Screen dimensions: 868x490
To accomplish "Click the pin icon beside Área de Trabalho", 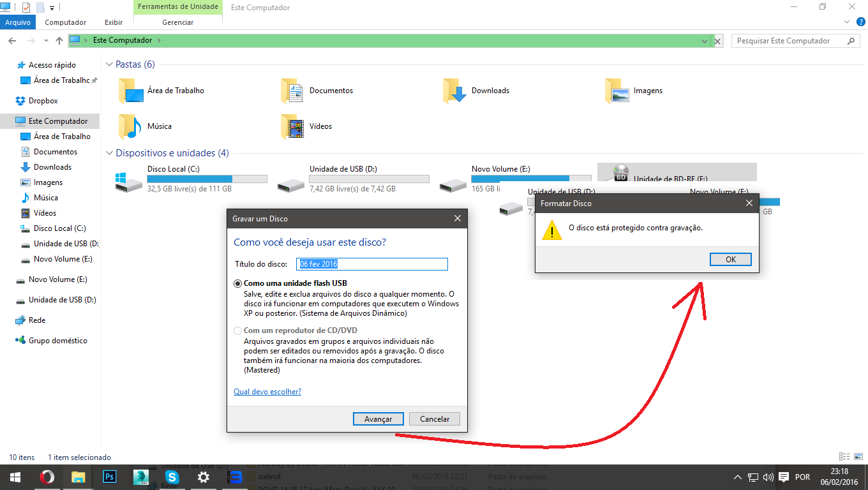I will pyautogui.click(x=94, y=80).
